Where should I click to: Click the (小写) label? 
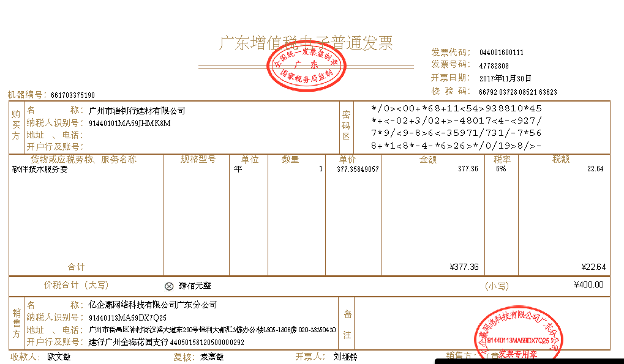coord(497,286)
